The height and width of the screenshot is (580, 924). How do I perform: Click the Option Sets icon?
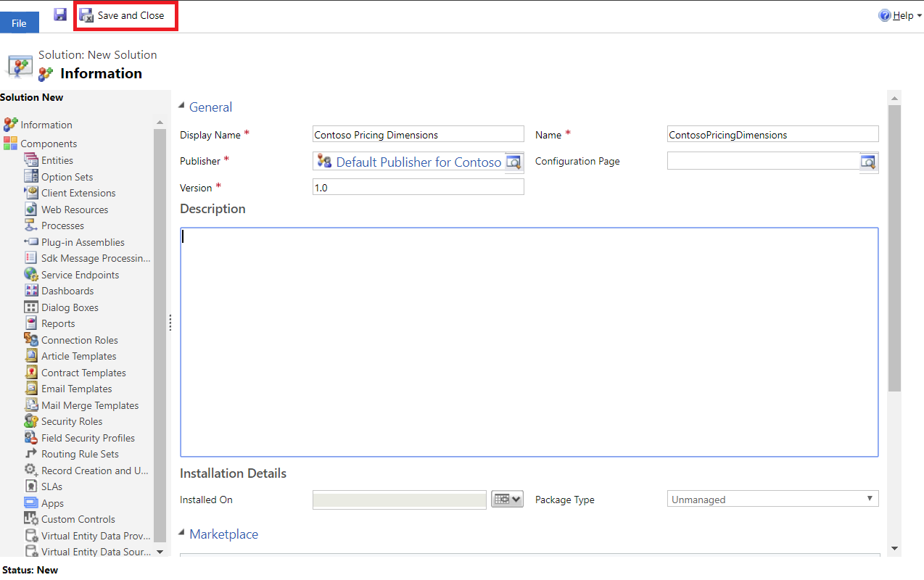[x=31, y=176]
